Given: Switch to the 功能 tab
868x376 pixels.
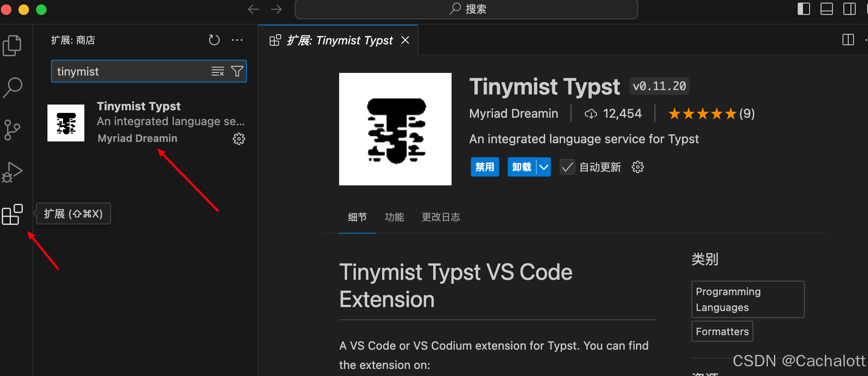Looking at the screenshot, I should (x=394, y=217).
